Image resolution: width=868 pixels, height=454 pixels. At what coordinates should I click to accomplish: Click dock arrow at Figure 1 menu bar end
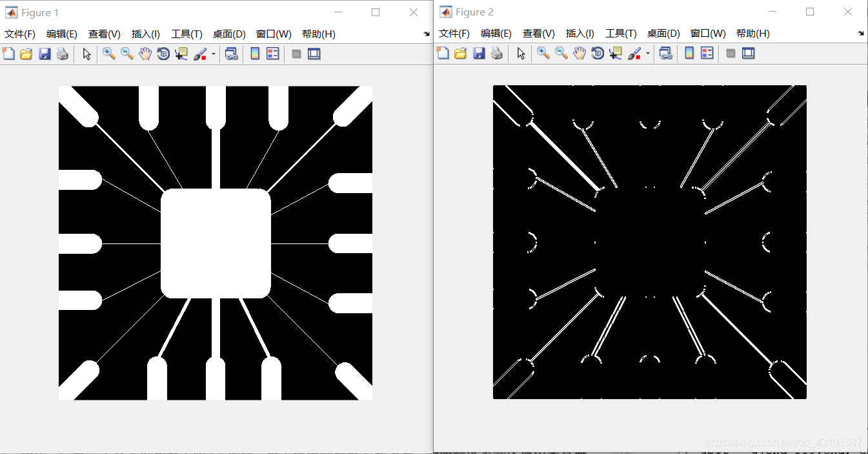pos(427,34)
